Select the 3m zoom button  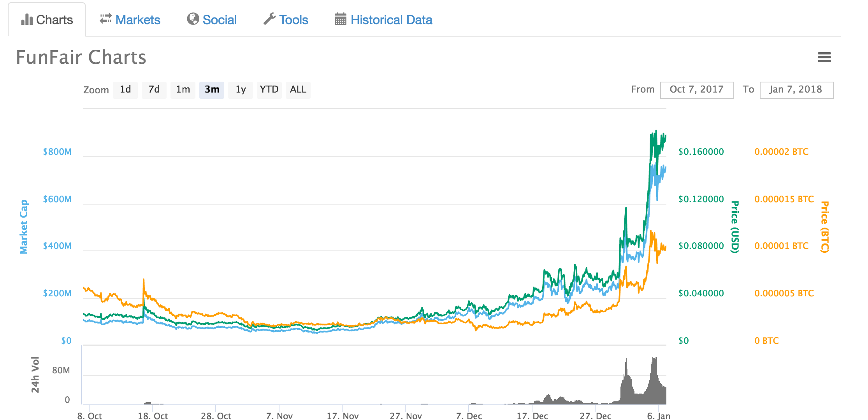click(x=212, y=90)
